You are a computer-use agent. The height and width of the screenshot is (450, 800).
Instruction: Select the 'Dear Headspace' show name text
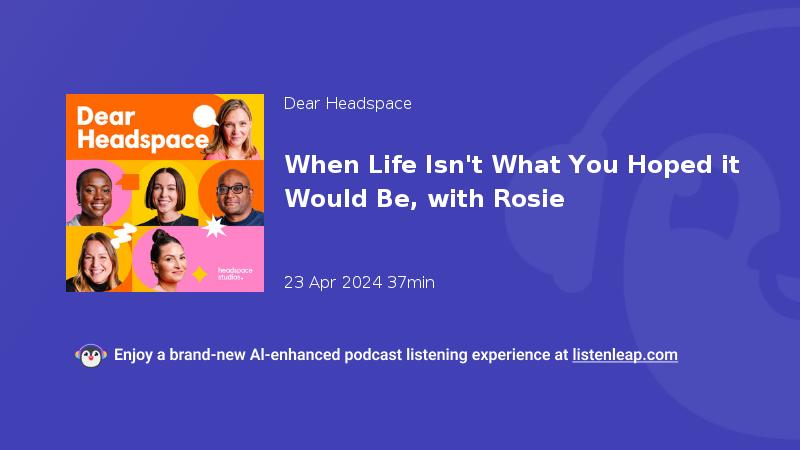click(347, 104)
